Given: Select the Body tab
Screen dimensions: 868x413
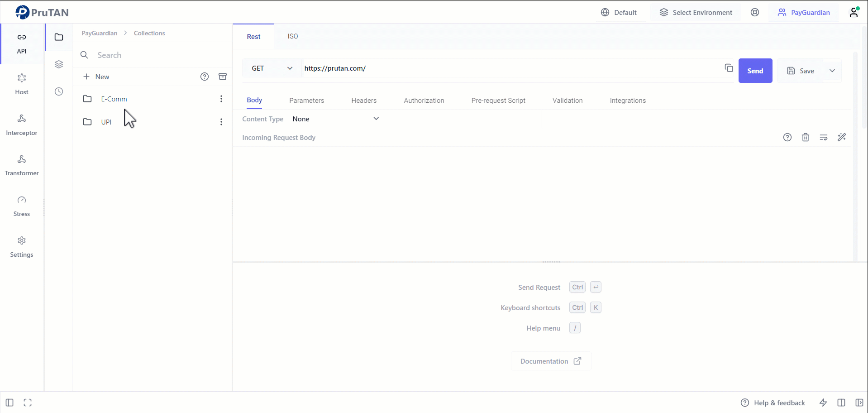Looking at the screenshot, I should (x=254, y=100).
